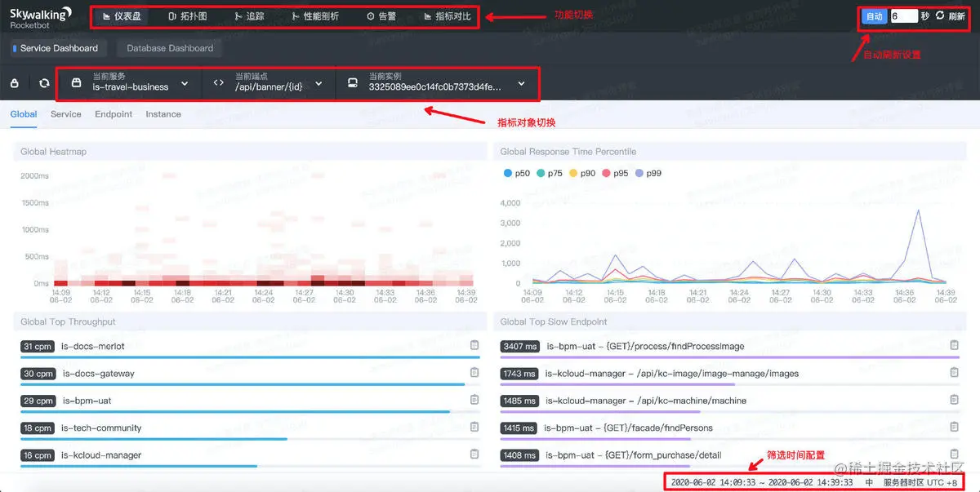Copy the image-manage/images endpoint row icon
The width and height of the screenshot is (980, 492).
click(x=955, y=373)
